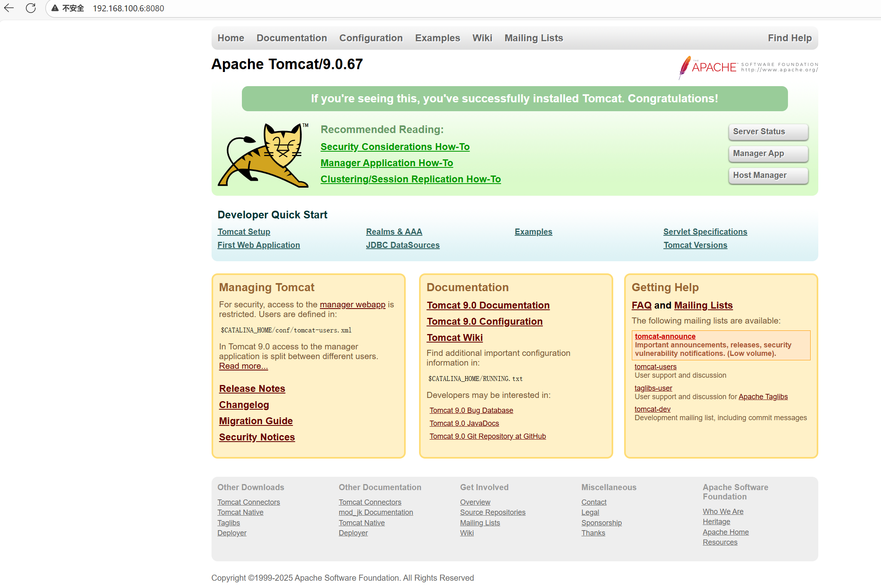
Task: Follow the JDBC DataSources link
Action: coord(402,245)
